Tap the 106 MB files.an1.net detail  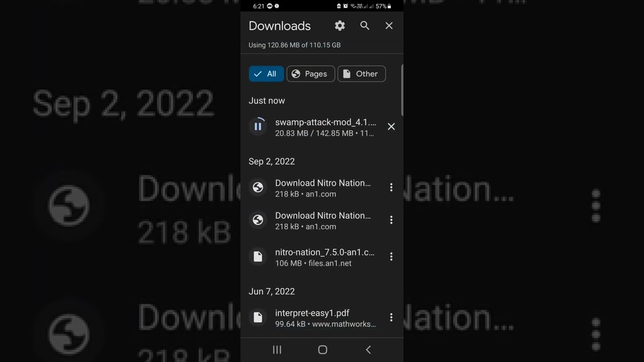tap(313, 263)
